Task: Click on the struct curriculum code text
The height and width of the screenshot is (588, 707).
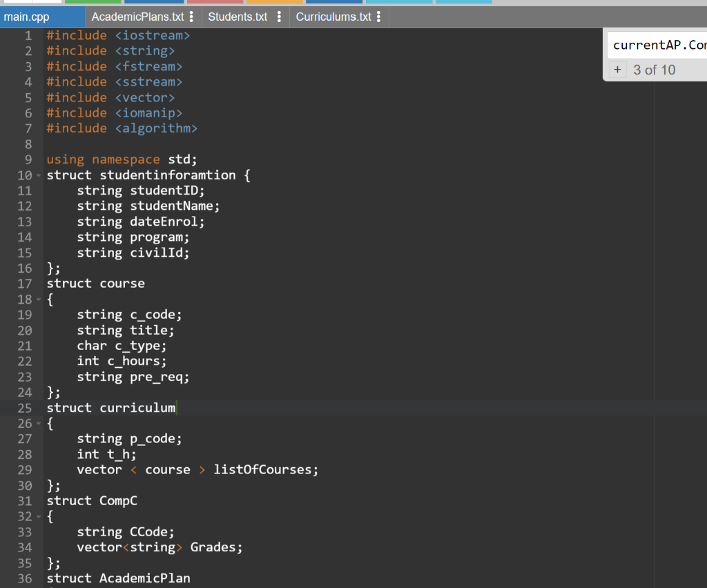Action: click(110, 408)
